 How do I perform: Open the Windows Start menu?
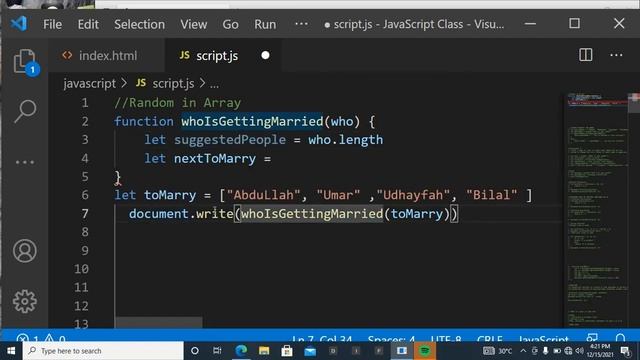(x=11, y=351)
